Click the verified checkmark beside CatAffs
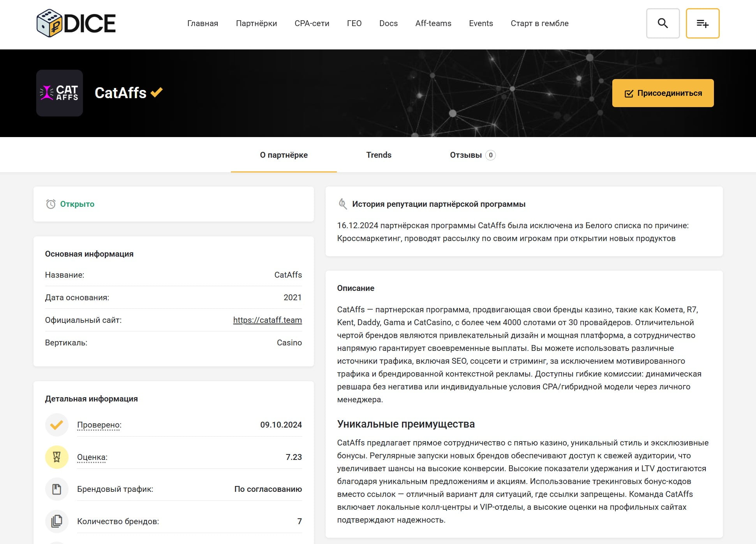The image size is (756, 544). coord(157,92)
